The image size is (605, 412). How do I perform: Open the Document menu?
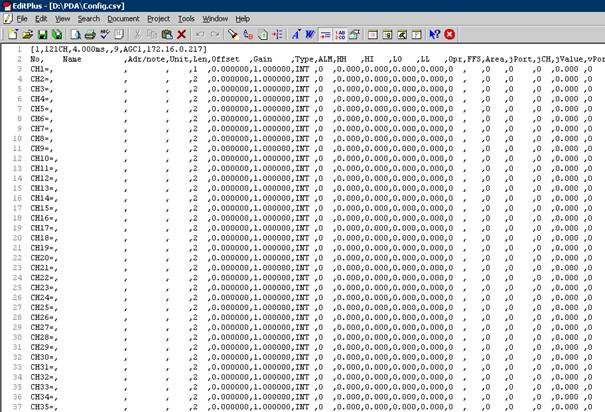pyautogui.click(x=123, y=19)
